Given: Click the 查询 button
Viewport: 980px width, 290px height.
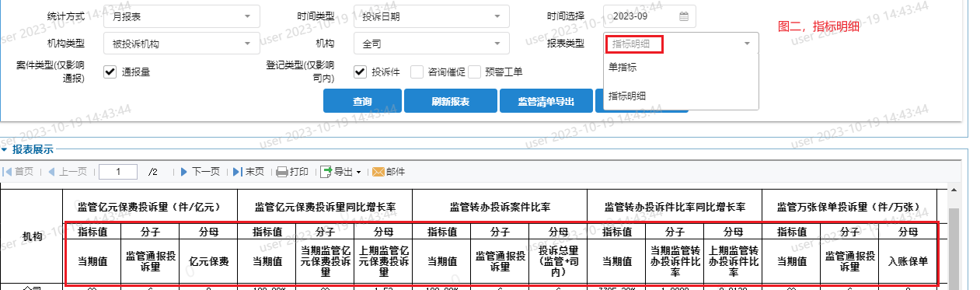Looking at the screenshot, I should coord(362,101).
